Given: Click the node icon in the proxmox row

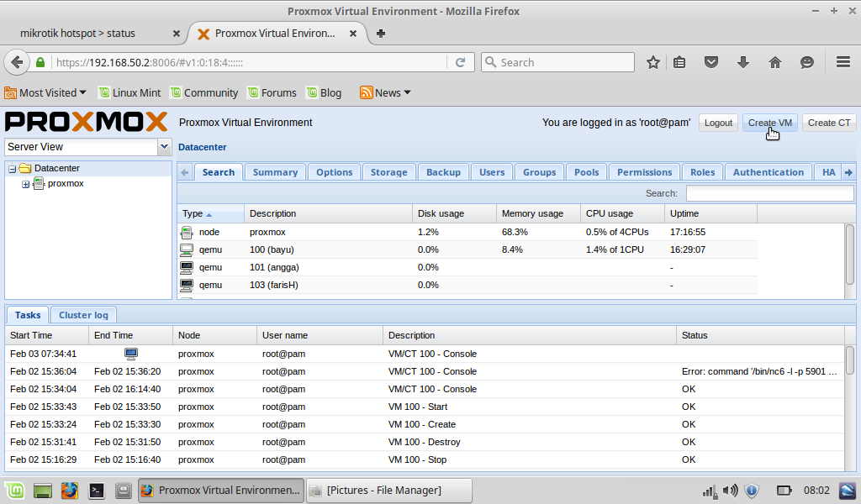Looking at the screenshot, I should 187,233.
